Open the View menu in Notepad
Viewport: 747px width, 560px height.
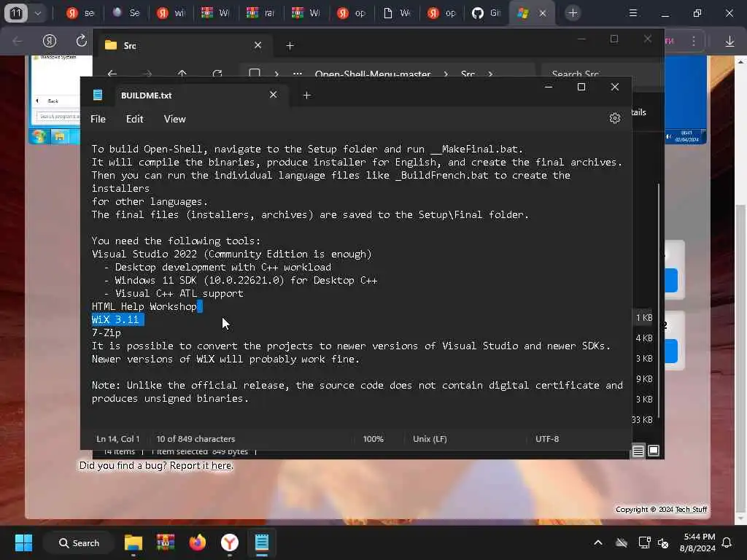pyautogui.click(x=174, y=119)
